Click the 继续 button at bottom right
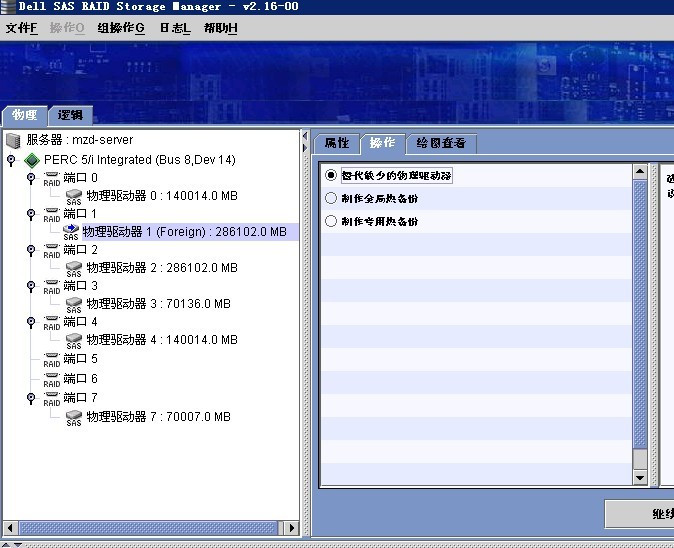674x548 pixels. click(x=640, y=514)
